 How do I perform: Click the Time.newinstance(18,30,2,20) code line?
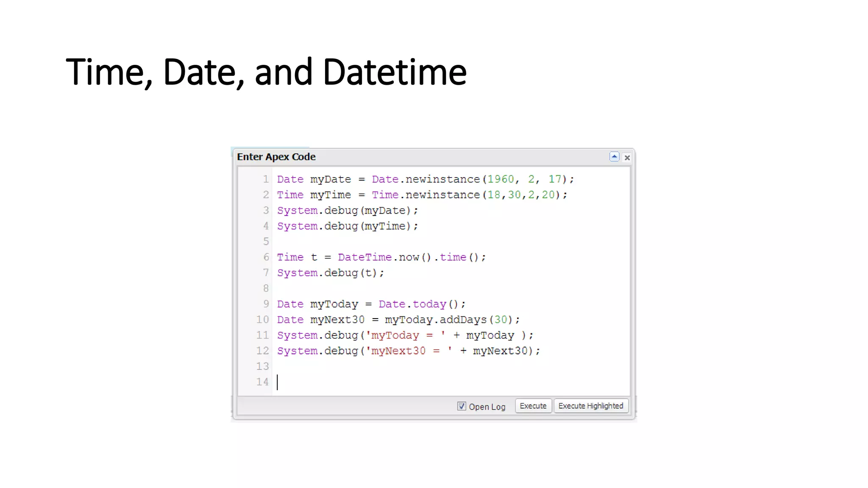click(x=422, y=195)
